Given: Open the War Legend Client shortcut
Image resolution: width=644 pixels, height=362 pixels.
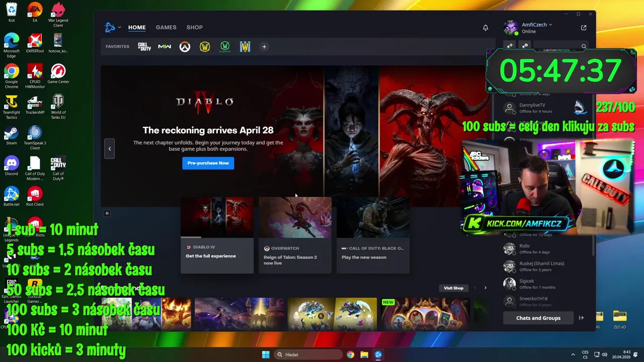Looking at the screenshot, I should (58, 15).
